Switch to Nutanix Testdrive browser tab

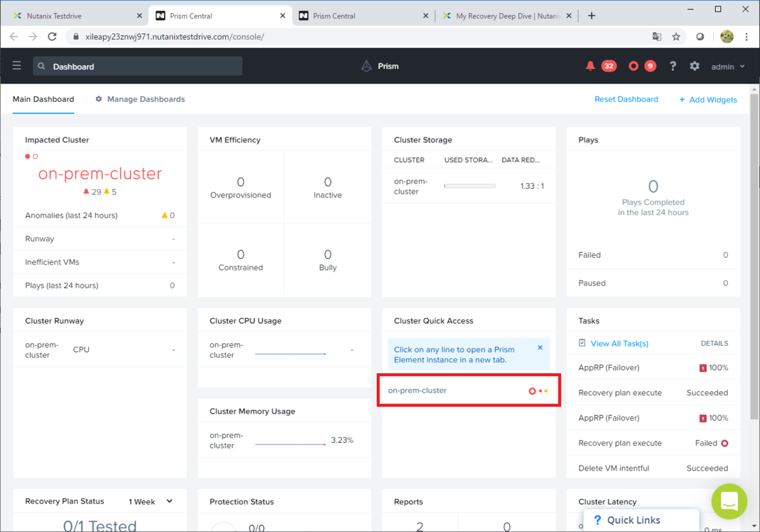pos(75,16)
